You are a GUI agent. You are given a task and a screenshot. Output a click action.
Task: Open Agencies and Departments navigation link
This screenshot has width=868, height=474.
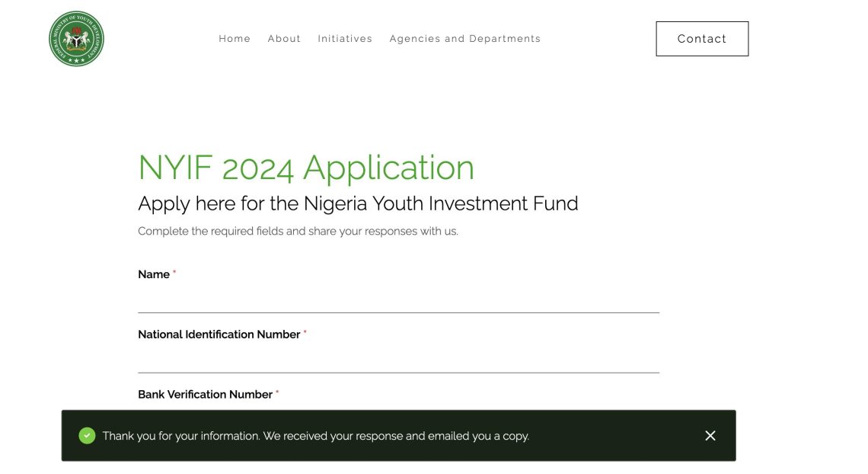point(464,38)
